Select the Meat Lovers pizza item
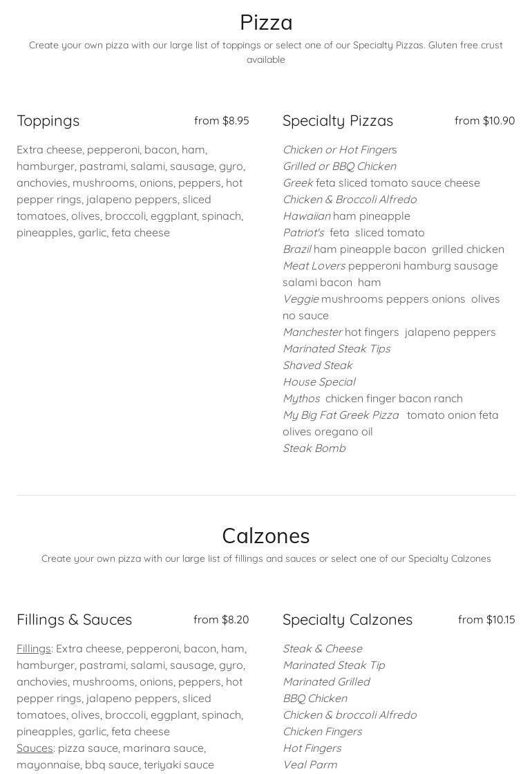This screenshot has width=532, height=774. [314, 266]
